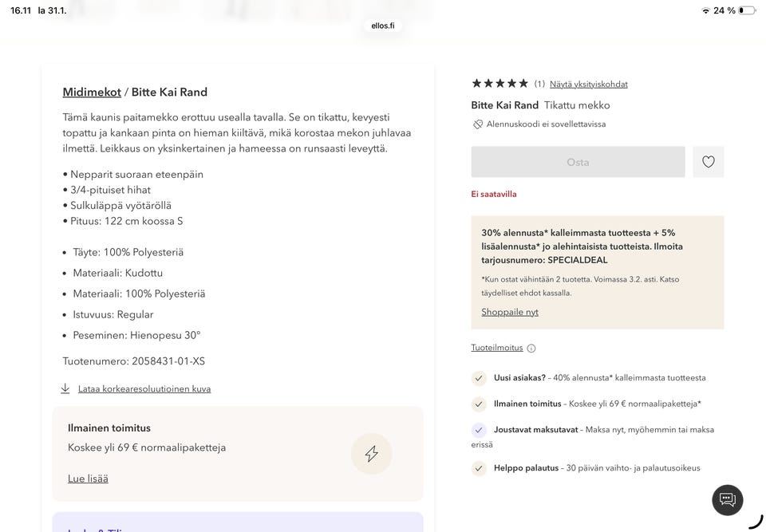766x532 pixels.
Task: Tap the battery status icon
Action: tap(746, 10)
